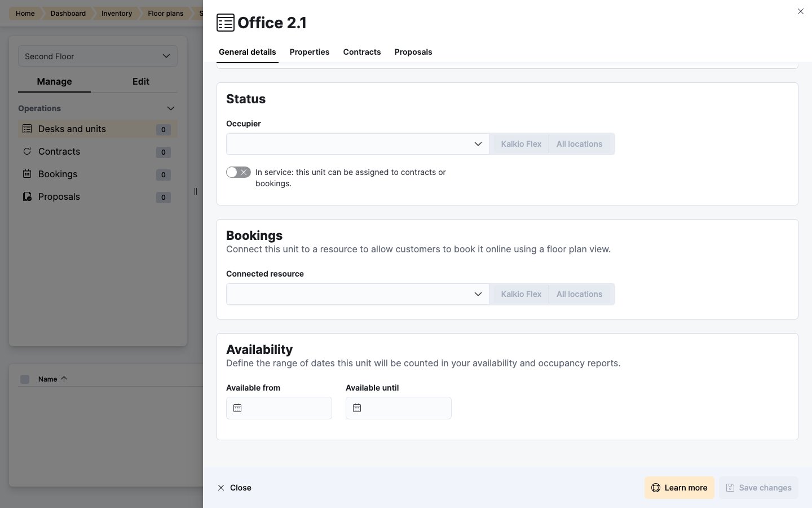Select the Manage tab
Screen dimensions: 812x508
coord(54,81)
